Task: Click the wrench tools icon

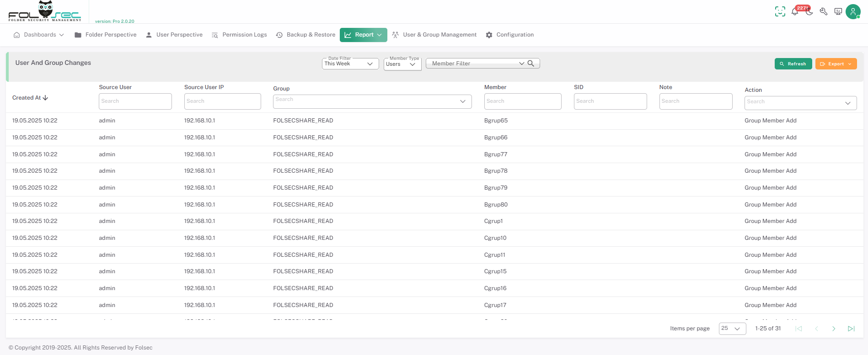Action: (824, 12)
